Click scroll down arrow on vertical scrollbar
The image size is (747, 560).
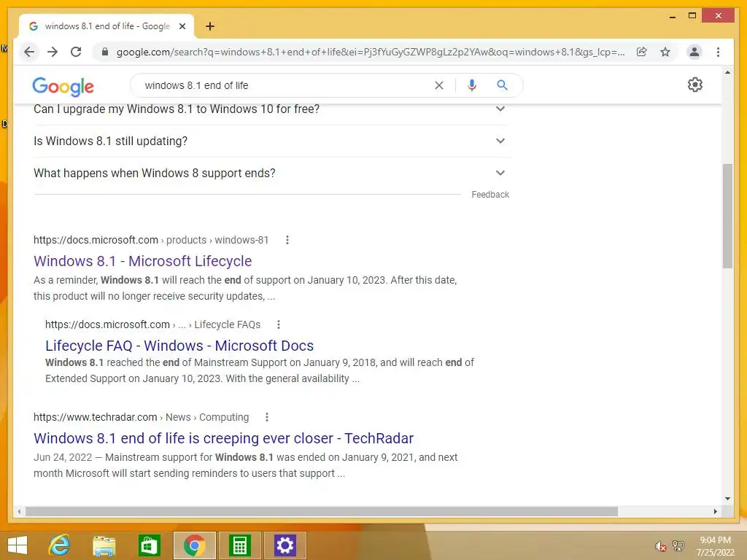[x=727, y=499]
